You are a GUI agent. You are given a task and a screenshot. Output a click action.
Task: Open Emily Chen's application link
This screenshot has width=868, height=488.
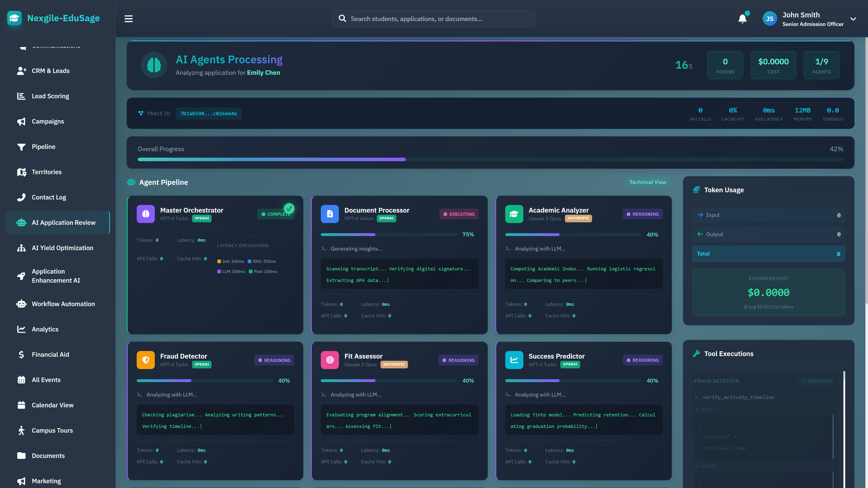[264, 72]
